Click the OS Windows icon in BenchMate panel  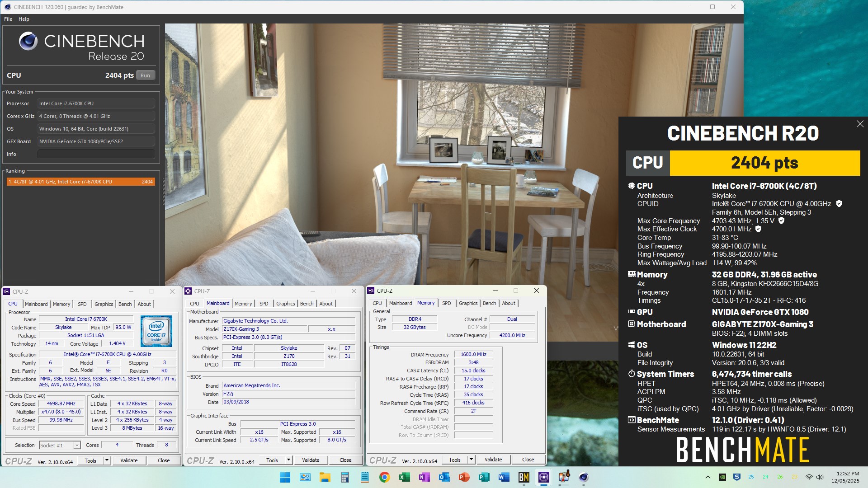pyautogui.click(x=632, y=345)
